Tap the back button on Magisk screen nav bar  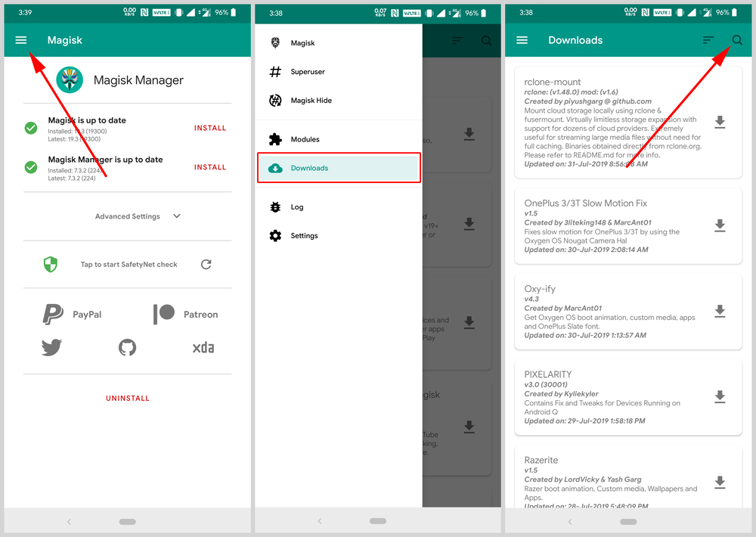(69, 522)
